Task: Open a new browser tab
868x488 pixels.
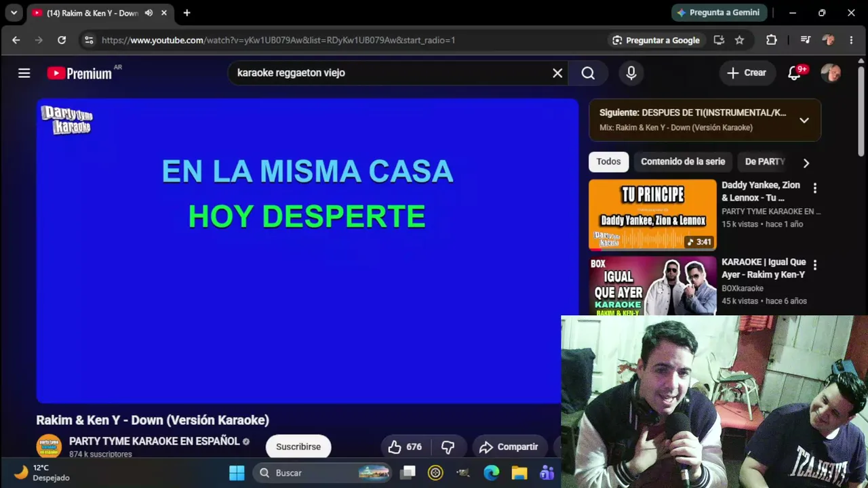Action: pyautogui.click(x=186, y=13)
